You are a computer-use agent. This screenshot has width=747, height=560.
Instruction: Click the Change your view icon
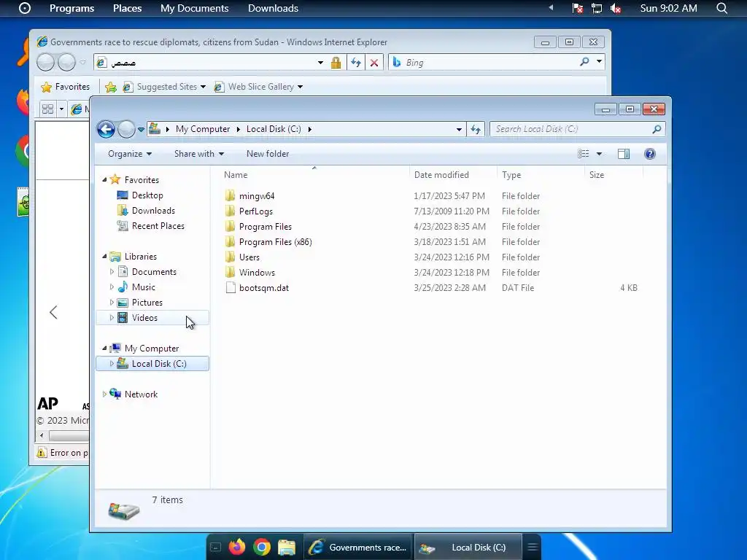pyautogui.click(x=583, y=154)
